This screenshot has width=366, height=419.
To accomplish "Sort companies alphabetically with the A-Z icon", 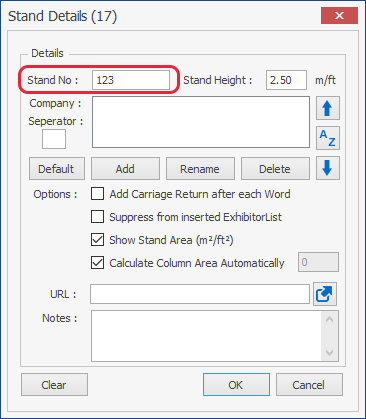I will pos(328,138).
